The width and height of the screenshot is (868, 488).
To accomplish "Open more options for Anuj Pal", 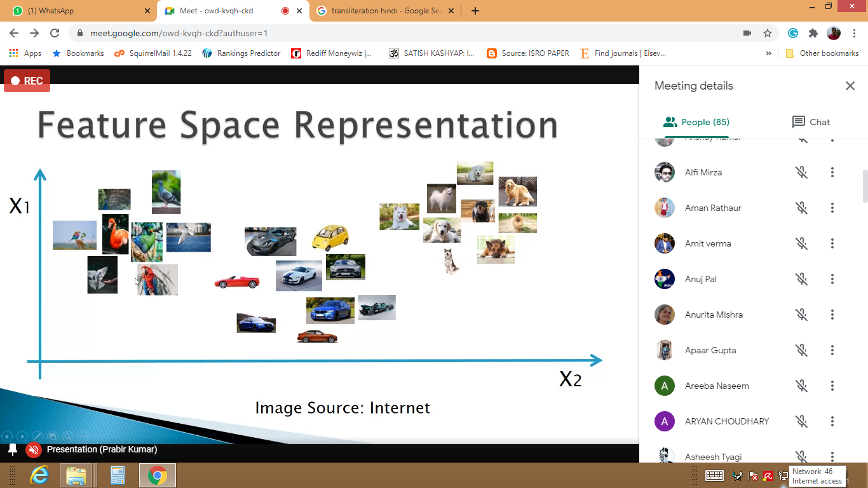I will pos(832,279).
